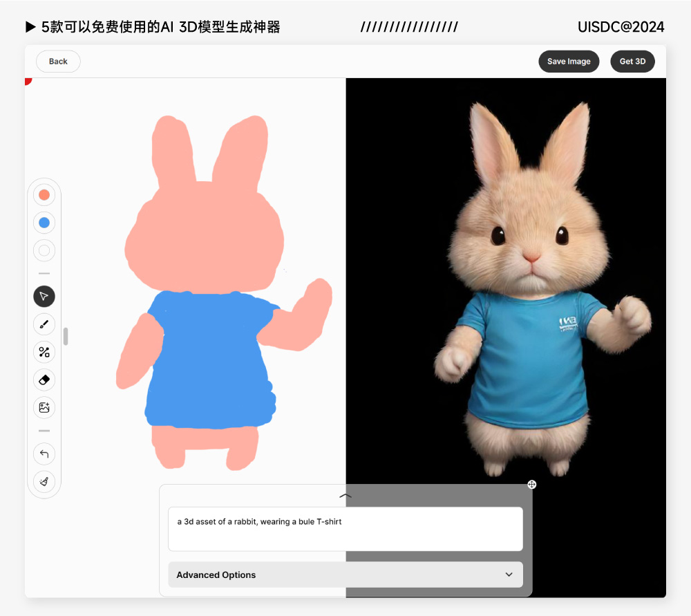Click the undo arrow icon
The height and width of the screenshot is (616, 691).
tap(44, 454)
